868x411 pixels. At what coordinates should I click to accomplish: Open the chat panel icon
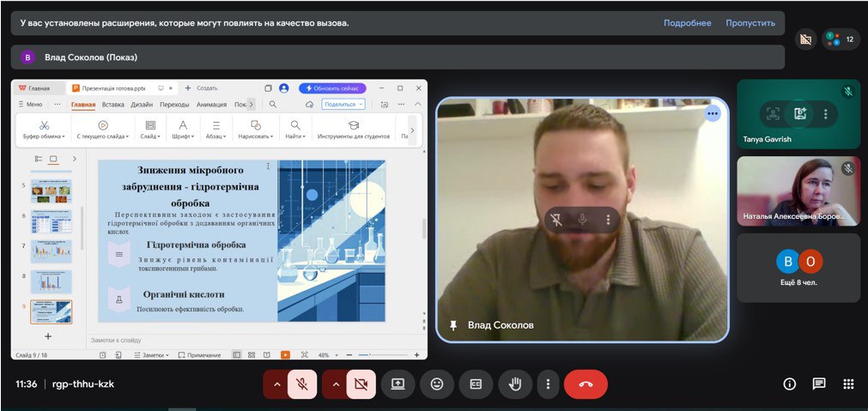[x=819, y=384]
